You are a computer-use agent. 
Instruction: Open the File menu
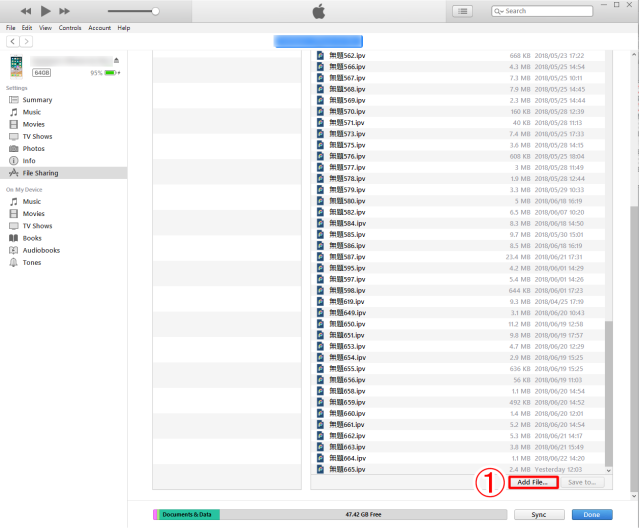pyautogui.click(x=11, y=28)
